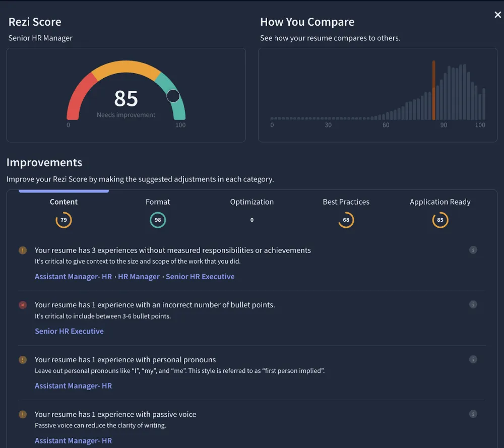This screenshot has width=504, height=448.
Task: Select the Optimization tab
Action: tap(251, 202)
